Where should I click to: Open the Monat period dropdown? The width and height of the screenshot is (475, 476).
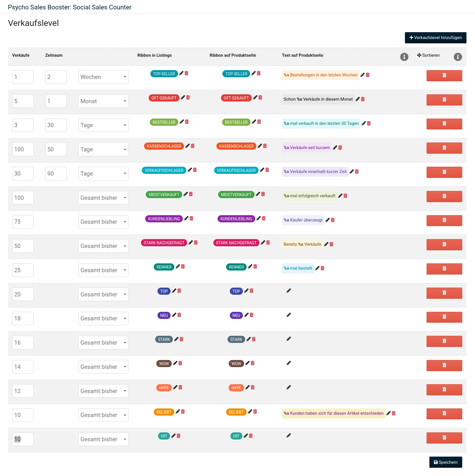[x=103, y=101]
